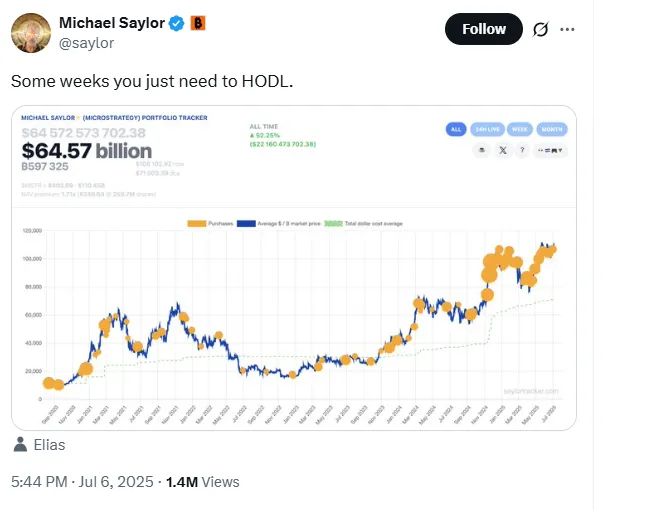The width and height of the screenshot is (658, 510).
Task: Open the tracker dropdown with arrow
Action: click(551, 150)
